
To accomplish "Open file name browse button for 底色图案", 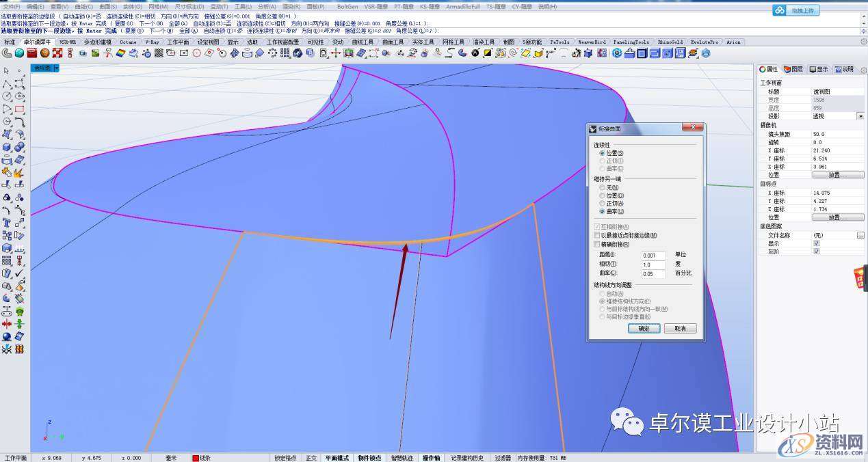I will point(860,235).
